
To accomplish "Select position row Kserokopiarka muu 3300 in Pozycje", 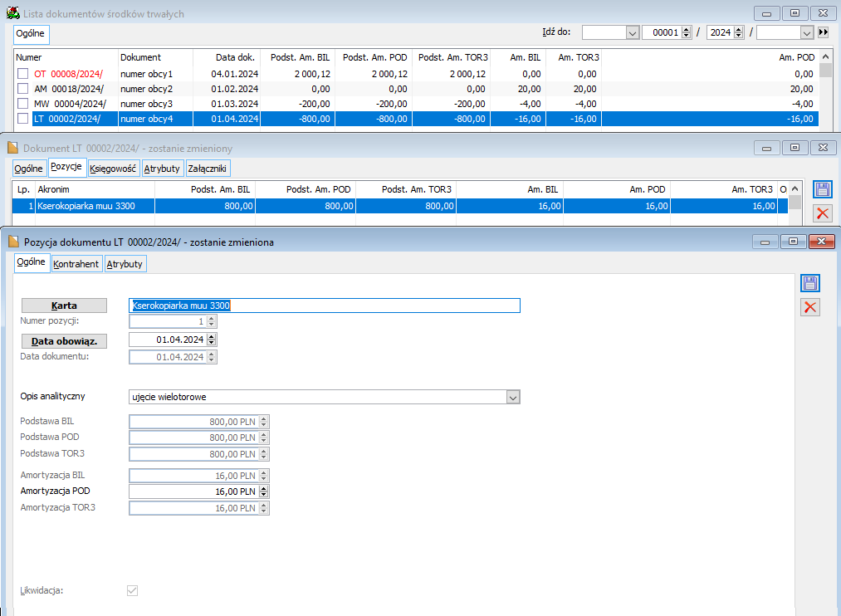I will [400, 206].
